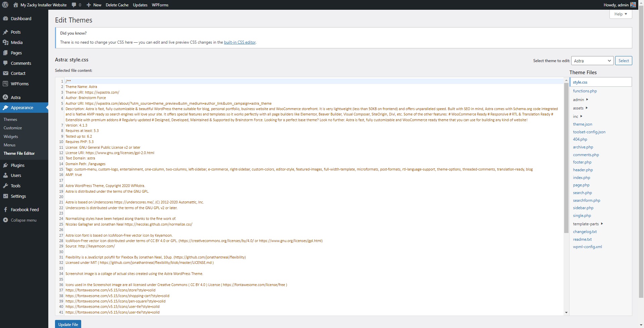The width and height of the screenshot is (644, 328).
Task: Click the Select button for theme
Action: pyautogui.click(x=624, y=61)
